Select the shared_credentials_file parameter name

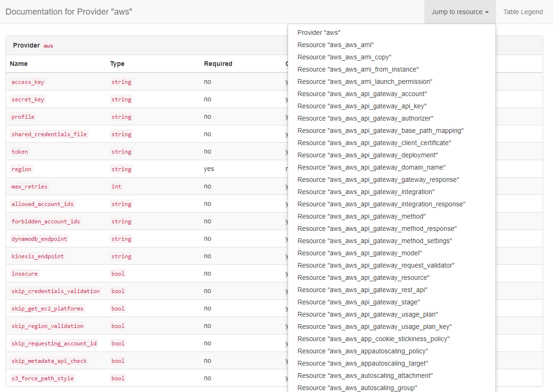point(49,134)
